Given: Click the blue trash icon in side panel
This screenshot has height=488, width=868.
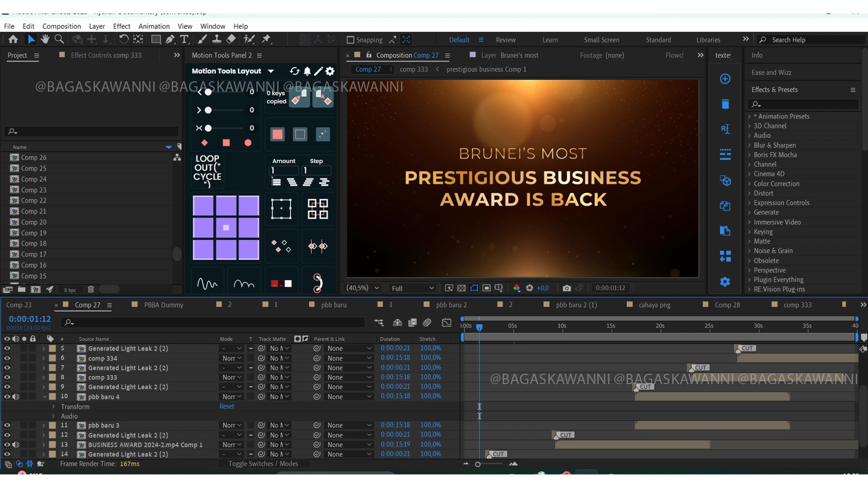Looking at the screenshot, I should [x=725, y=104].
